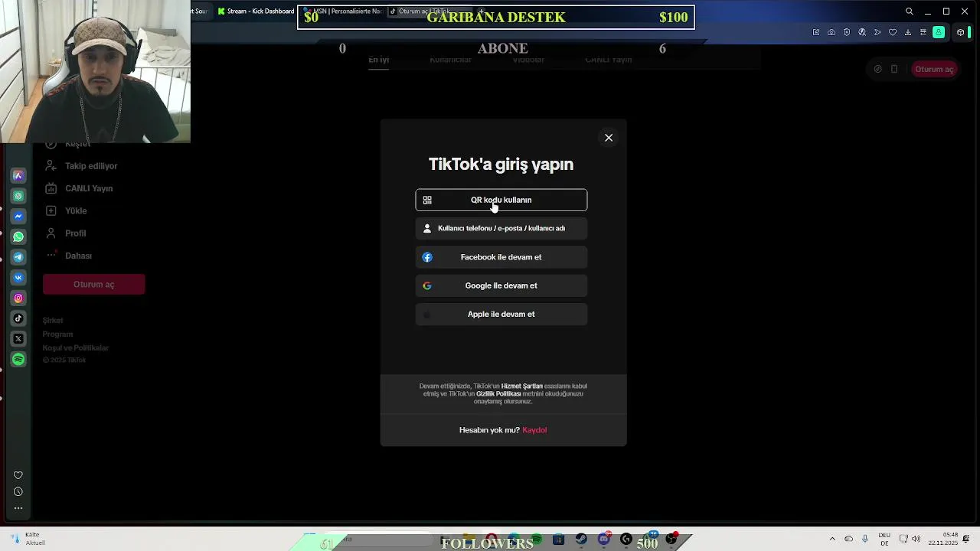
Task: Click the ad blocker shield icon
Action: pyautogui.click(x=847, y=32)
